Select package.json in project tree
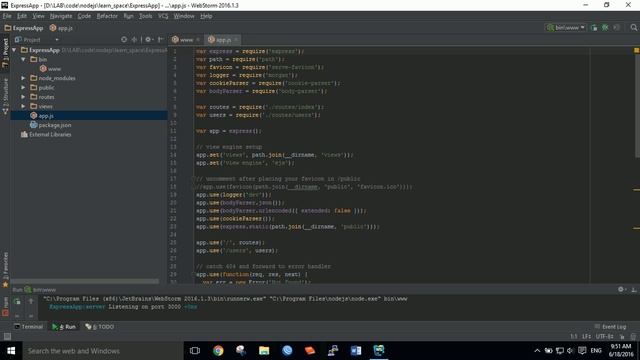640x360 pixels. point(51,125)
